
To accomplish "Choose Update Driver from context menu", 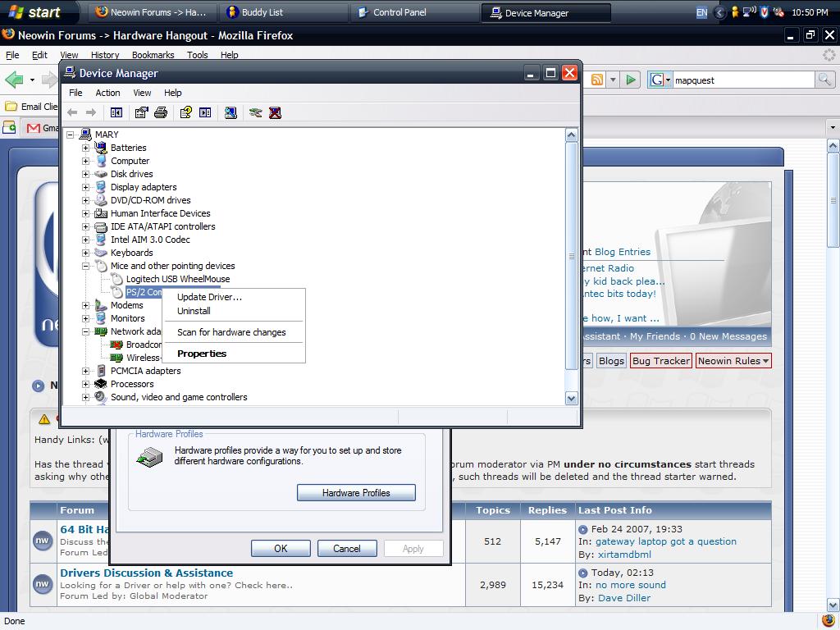I will point(209,297).
